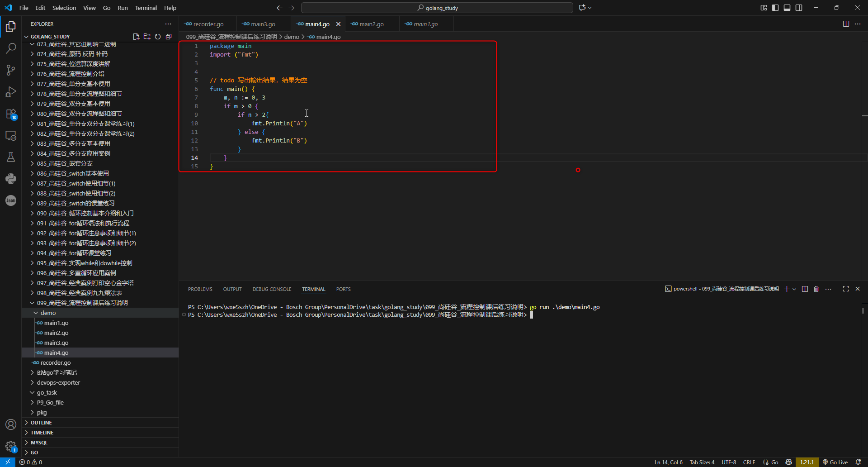The height and width of the screenshot is (467, 868).
Task: Close the main4.go editor tab
Action: coord(338,24)
